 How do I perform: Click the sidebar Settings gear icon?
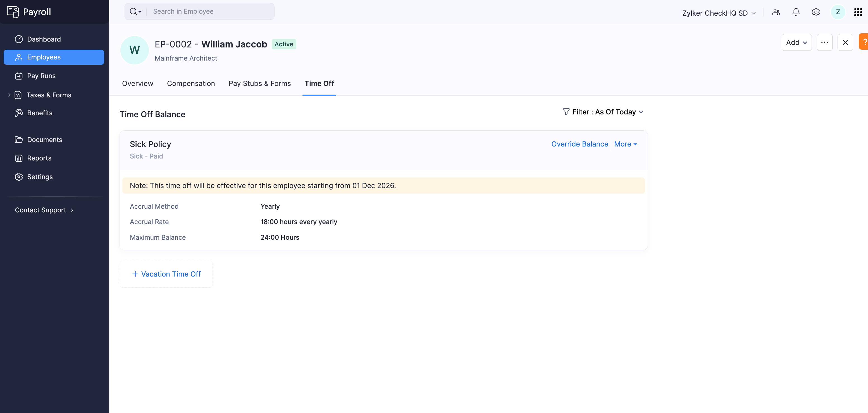(18, 177)
